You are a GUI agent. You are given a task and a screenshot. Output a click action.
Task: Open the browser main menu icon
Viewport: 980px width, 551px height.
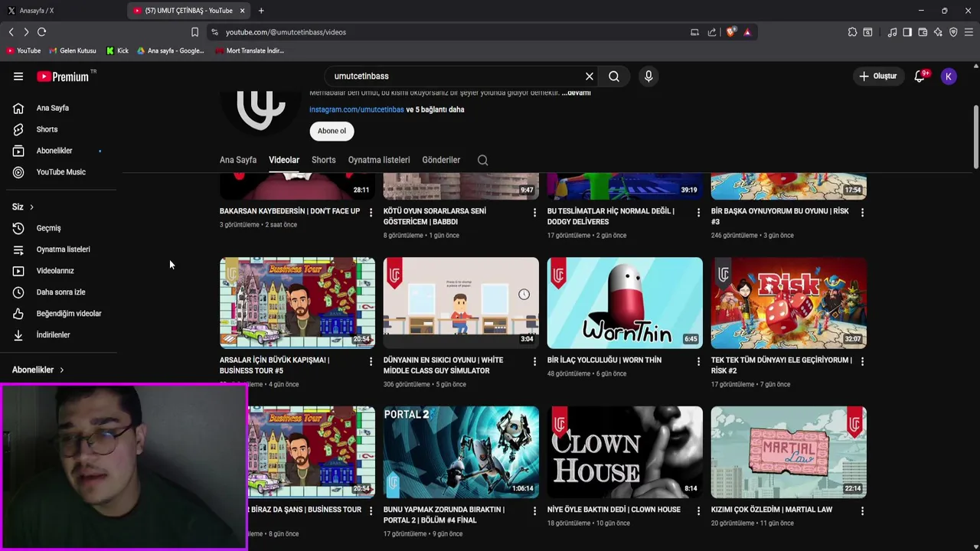click(969, 32)
